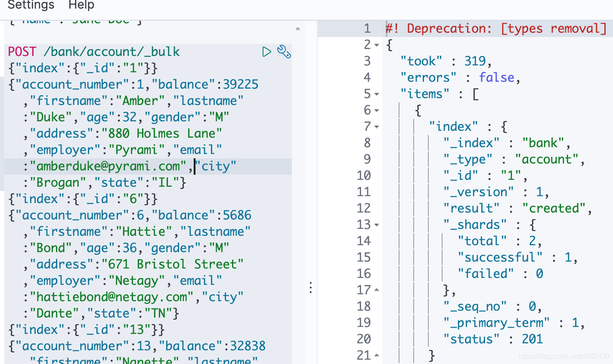
Task: Click the balance value 32838
Action: click(248, 346)
